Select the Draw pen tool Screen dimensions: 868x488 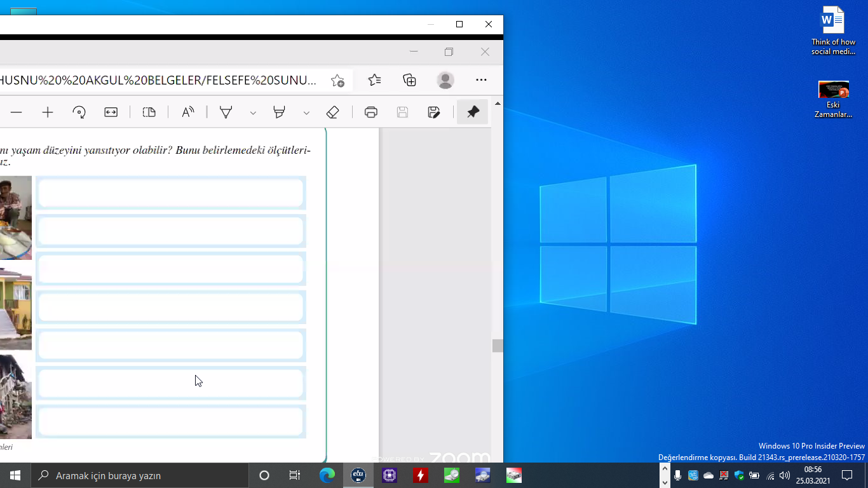point(226,112)
